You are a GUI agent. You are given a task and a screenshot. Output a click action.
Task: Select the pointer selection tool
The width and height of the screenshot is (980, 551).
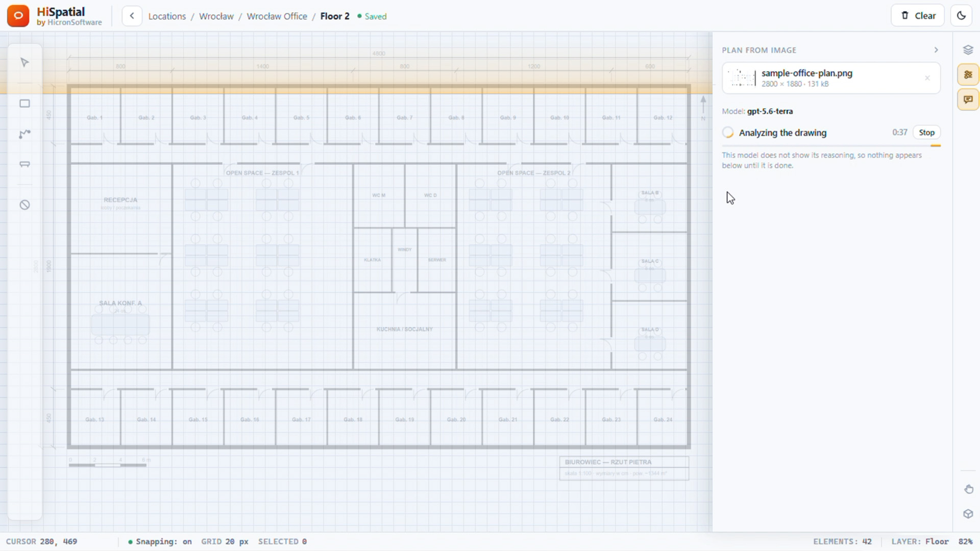pos(24,63)
